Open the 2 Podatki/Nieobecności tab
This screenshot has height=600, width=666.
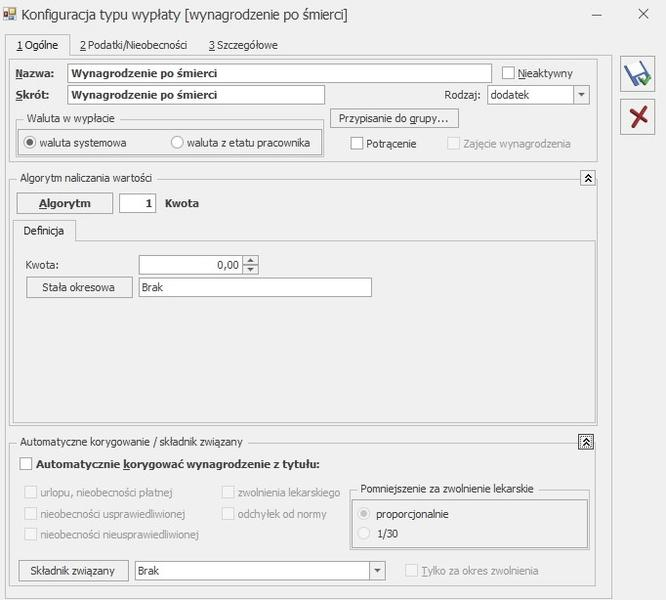133,45
